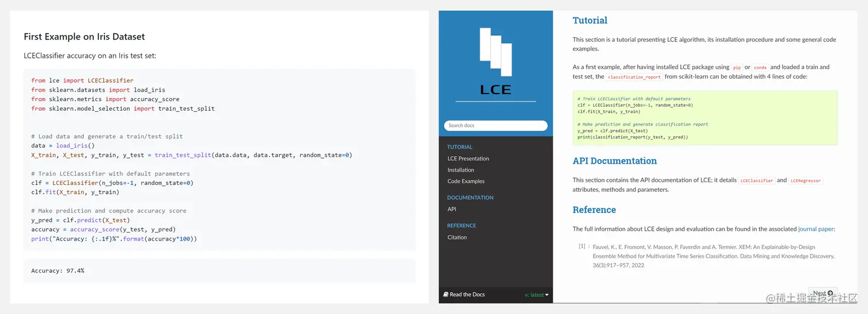Click the 'import accuracy_score' code line
The width and height of the screenshot is (868, 314).
coord(105,99)
